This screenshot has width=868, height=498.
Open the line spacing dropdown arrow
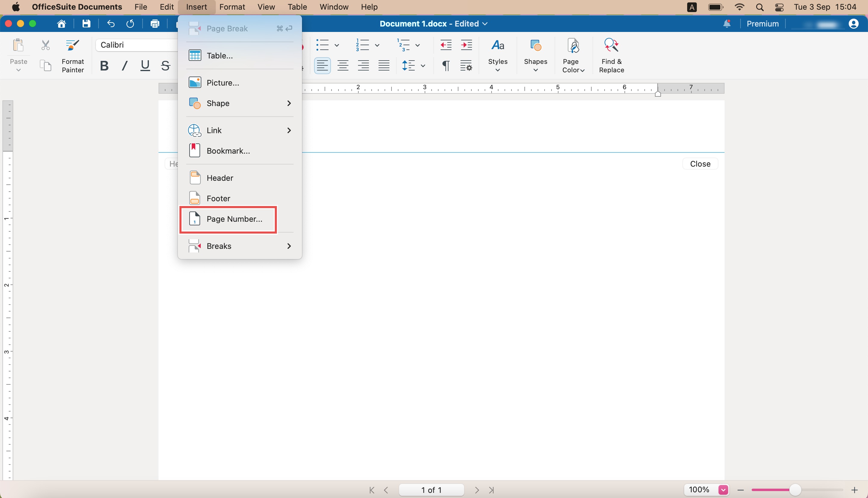423,66
